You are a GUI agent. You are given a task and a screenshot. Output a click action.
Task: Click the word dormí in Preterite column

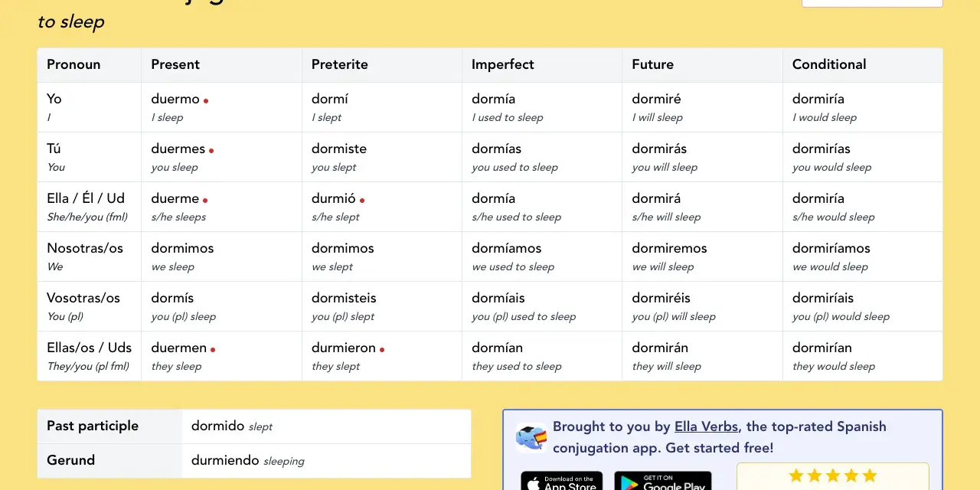point(330,99)
